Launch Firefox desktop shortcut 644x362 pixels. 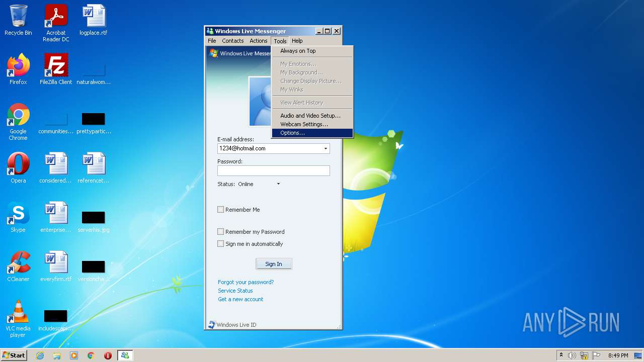(18, 69)
